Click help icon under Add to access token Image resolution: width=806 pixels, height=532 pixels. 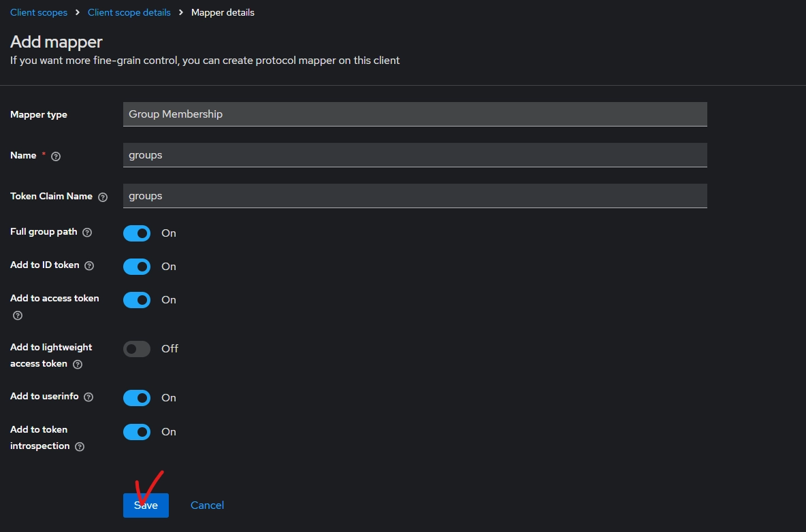(x=18, y=316)
